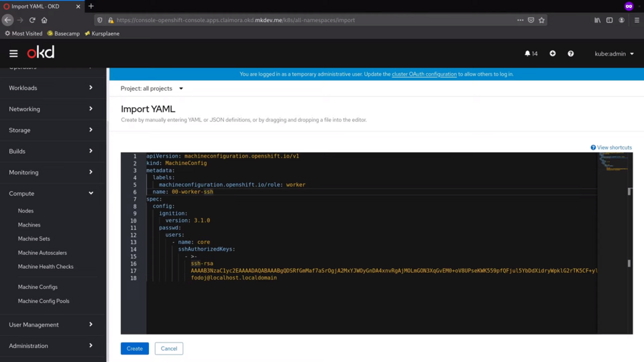Go back with browser back arrow

pos(8,20)
